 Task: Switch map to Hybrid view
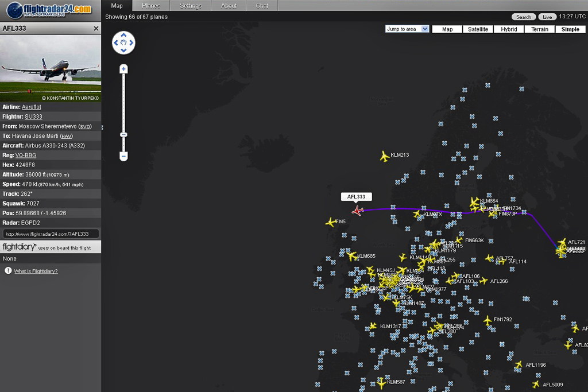pyautogui.click(x=509, y=29)
